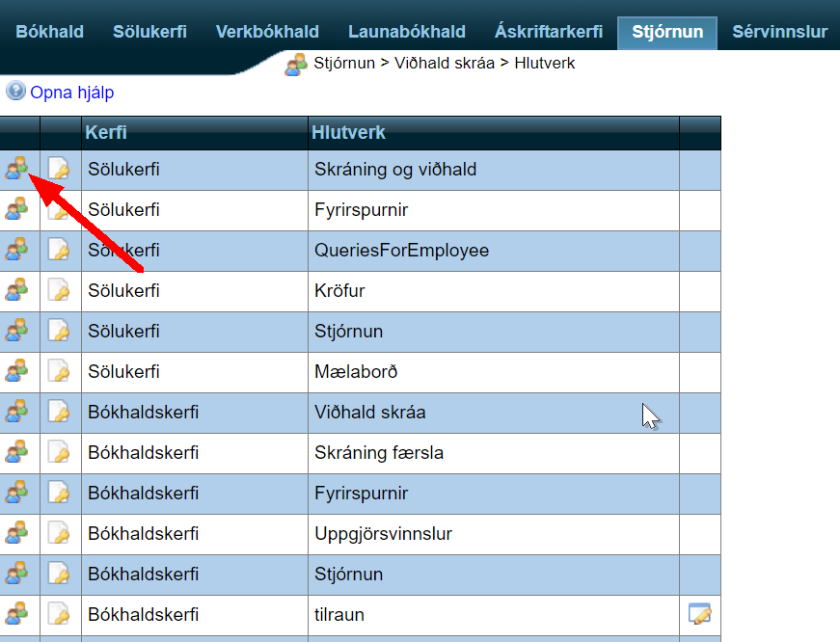
Task: Select the users icon for Uppgjörsvinnslur
Action: coord(17,533)
